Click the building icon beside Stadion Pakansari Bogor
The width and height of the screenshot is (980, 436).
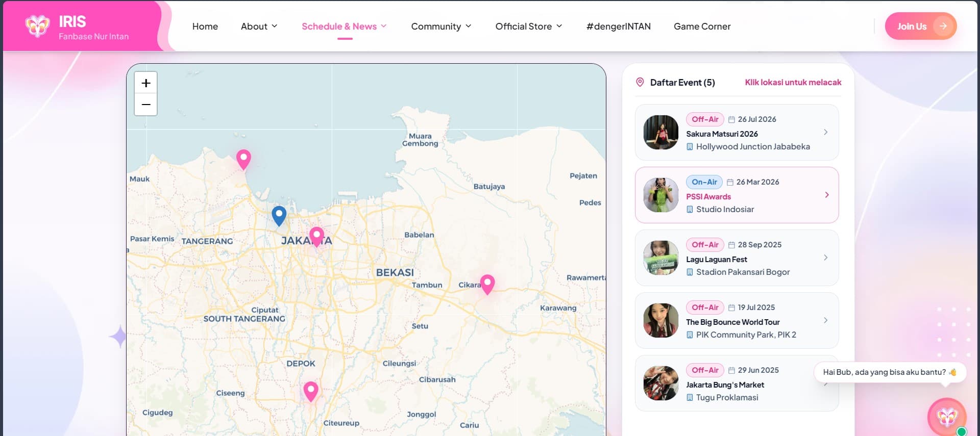pyautogui.click(x=690, y=272)
